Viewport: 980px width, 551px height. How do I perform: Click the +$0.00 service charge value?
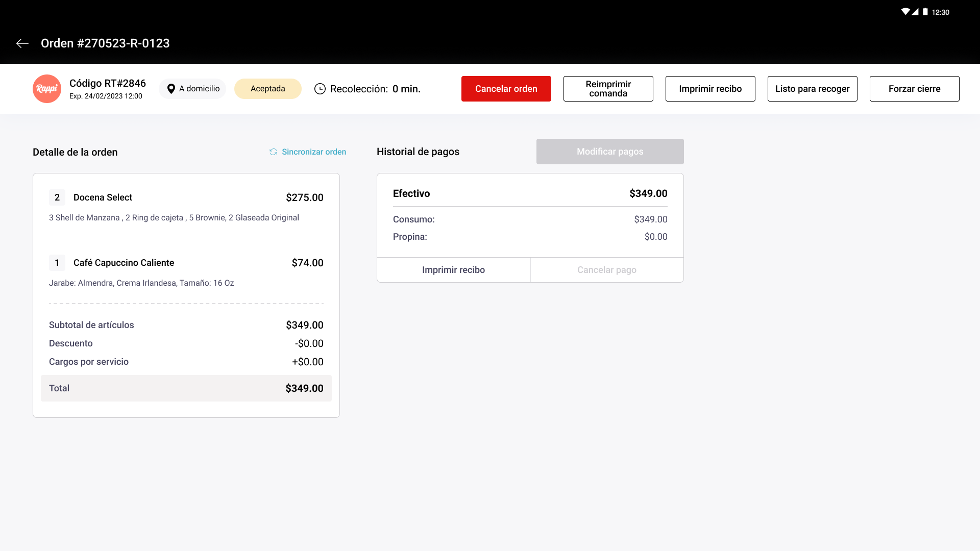click(308, 362)
